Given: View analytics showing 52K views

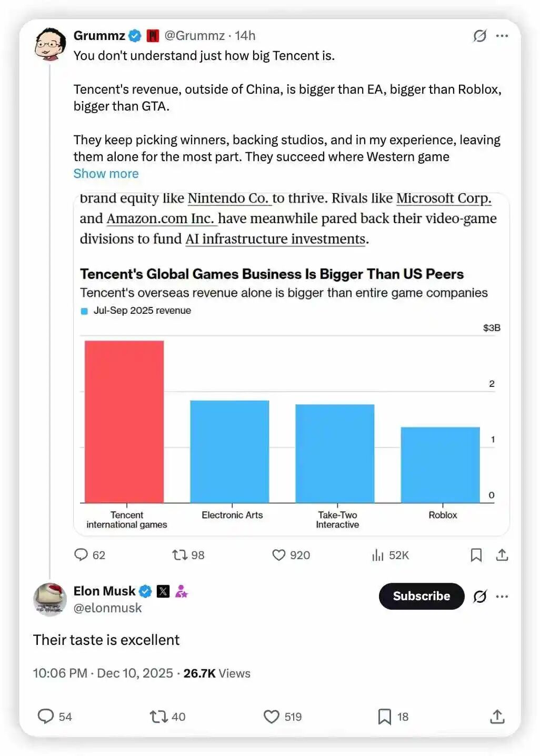Looking at the screenshot, I should point(378,555).
